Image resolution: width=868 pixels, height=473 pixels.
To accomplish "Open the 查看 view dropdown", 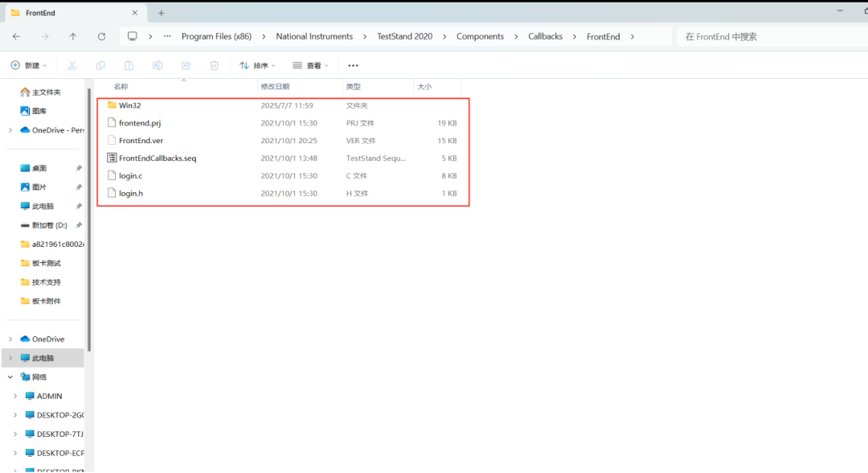I will point(310,65).
